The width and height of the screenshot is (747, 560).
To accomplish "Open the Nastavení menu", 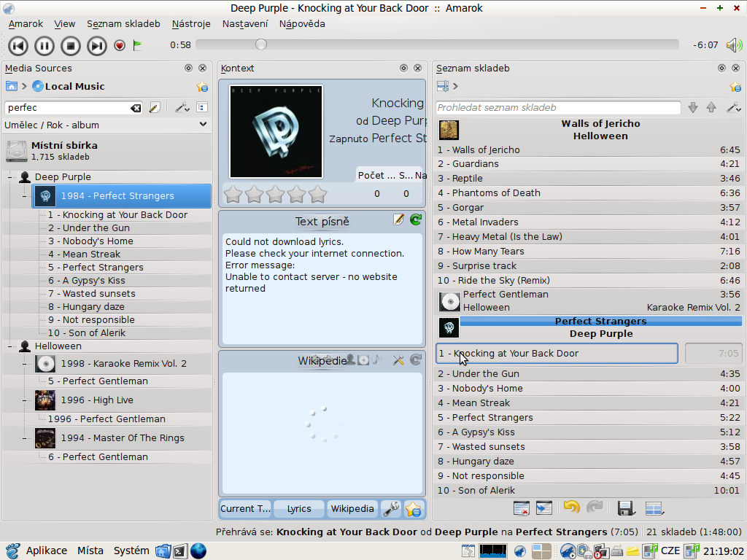I will [245, 24].
